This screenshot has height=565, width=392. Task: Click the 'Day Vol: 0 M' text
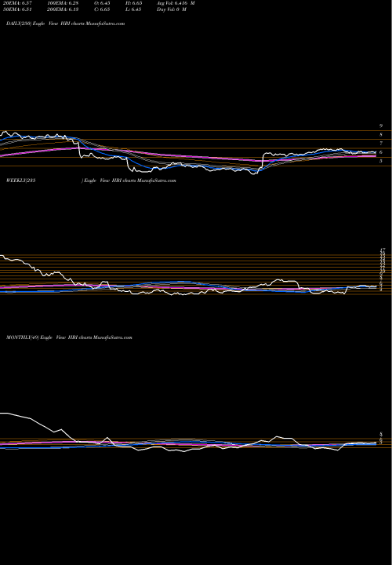[x=172, y=9]
